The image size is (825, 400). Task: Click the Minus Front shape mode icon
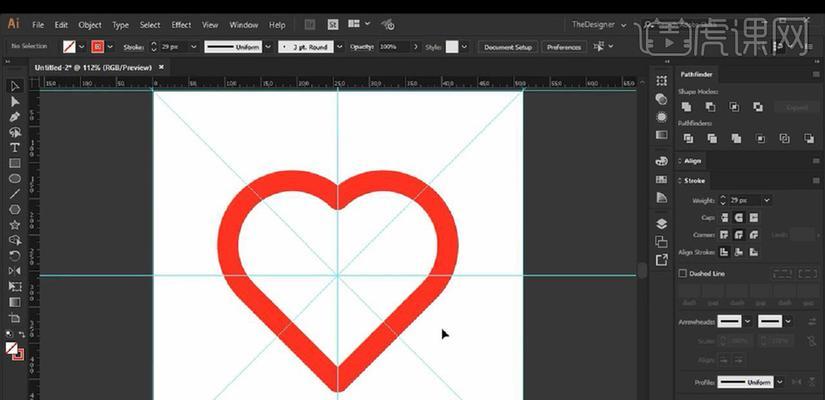(x=710, y=107)
